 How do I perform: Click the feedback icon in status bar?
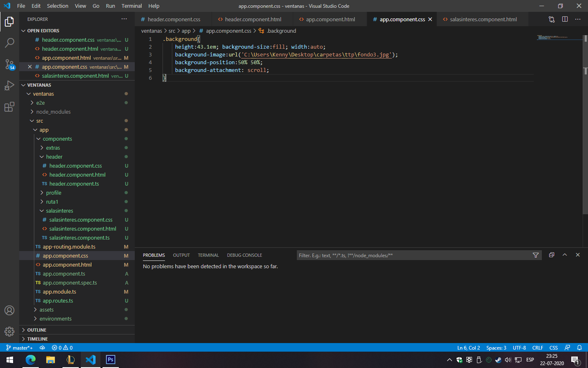point(567,348)
